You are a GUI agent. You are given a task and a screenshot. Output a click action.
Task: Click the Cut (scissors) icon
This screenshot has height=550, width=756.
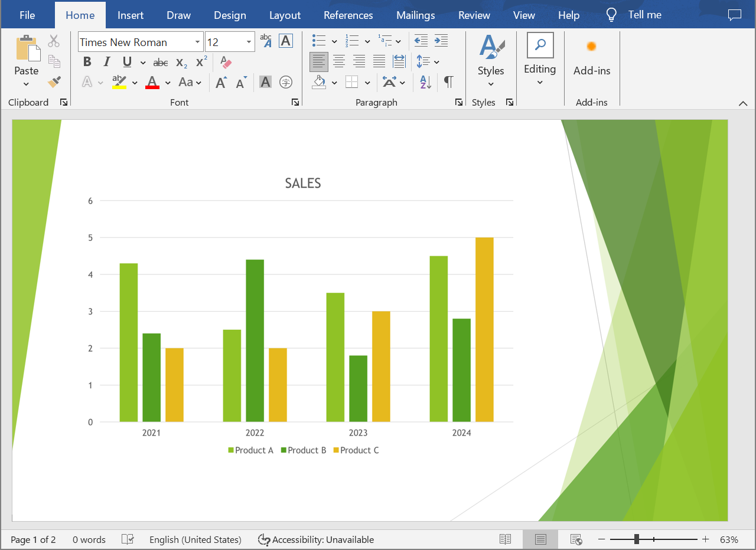(x=54, y=41)
